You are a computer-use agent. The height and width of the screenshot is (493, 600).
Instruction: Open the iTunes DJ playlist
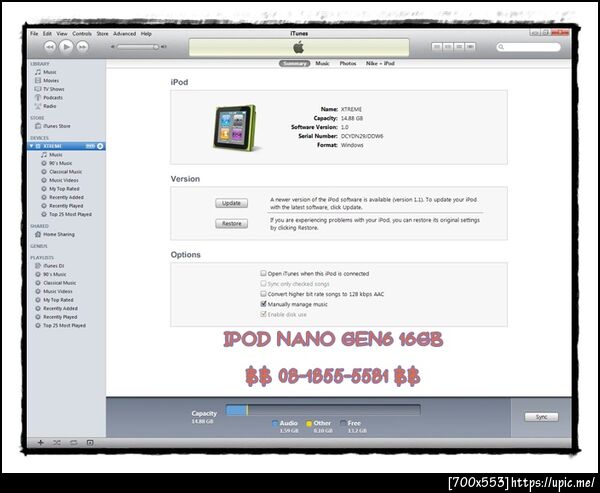pyautogui.click(x=54, y=266)
